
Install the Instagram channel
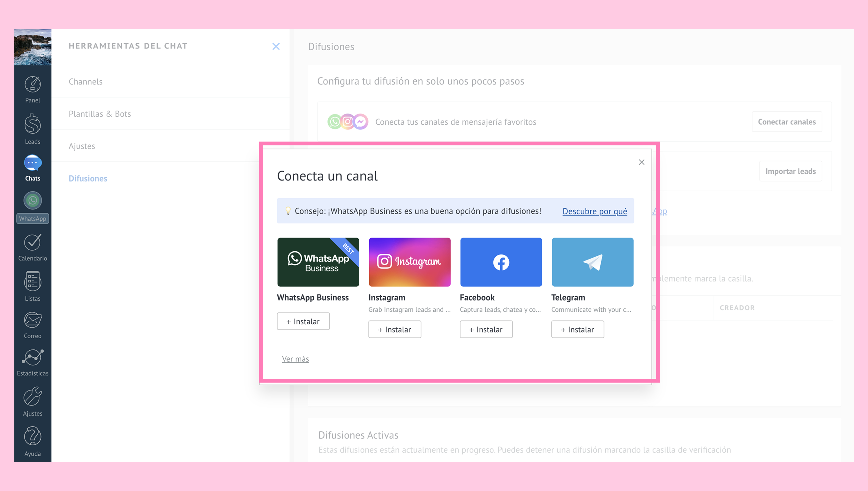coord(394,329)
